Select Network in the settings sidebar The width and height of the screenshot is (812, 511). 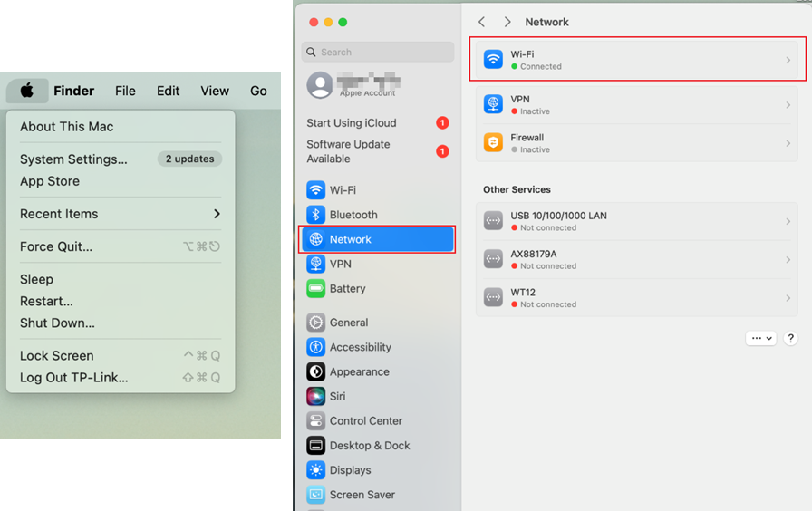click(377, 239)
